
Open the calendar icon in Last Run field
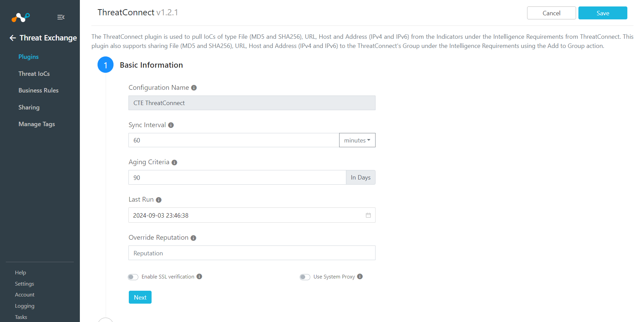pos(368,215)
